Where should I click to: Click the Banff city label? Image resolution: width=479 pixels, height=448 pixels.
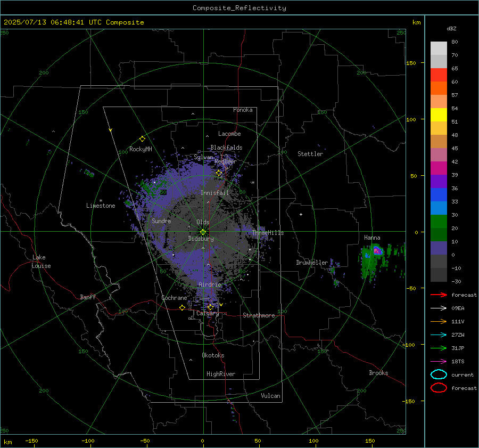pos(88,297)
